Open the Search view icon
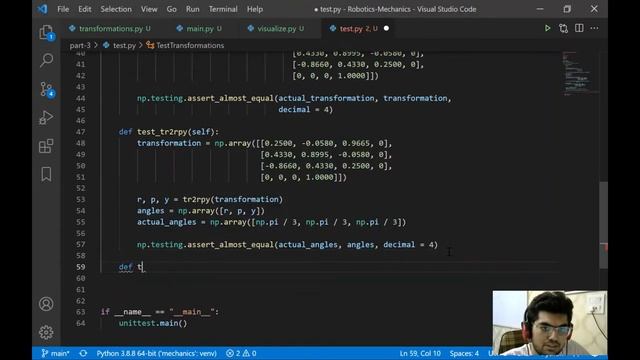This screenshot has width=640, height=360. [x=46, y=60]
